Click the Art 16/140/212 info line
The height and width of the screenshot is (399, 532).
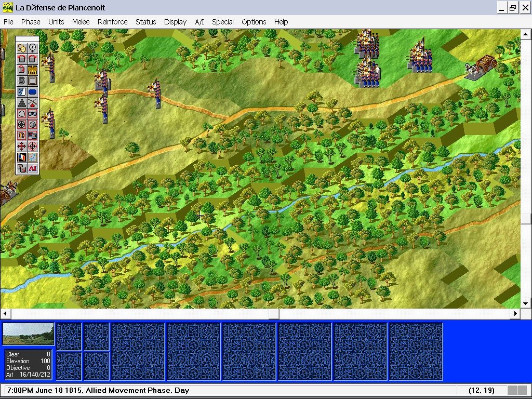pyautogui.click(x=28, y=375)
